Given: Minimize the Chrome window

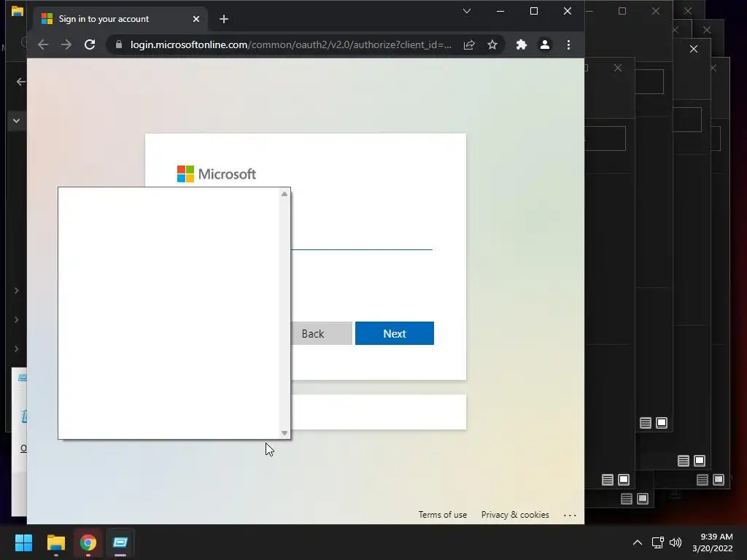Looking at the screenshot, I should 500,11.
